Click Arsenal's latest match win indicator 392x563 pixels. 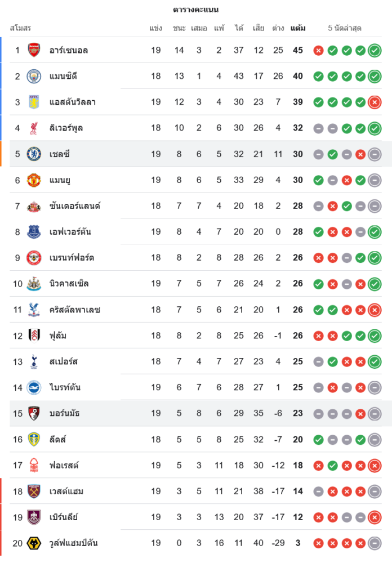pos(375,50)
